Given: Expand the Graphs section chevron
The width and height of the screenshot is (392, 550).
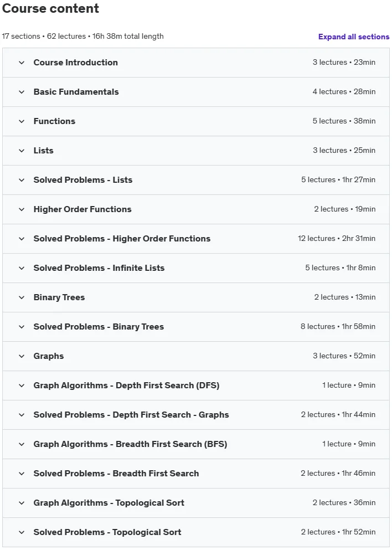Looking at the screenshot, I should click(x=22, y=356).
